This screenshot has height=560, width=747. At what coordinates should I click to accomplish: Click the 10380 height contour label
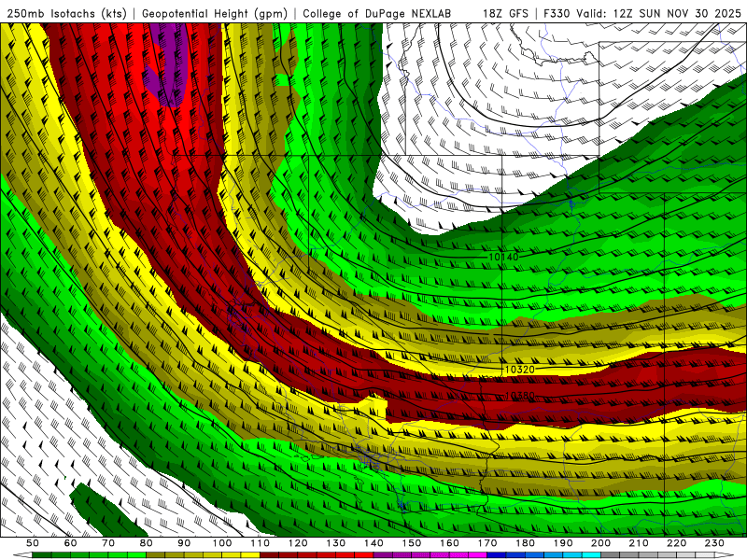point(519,396)
